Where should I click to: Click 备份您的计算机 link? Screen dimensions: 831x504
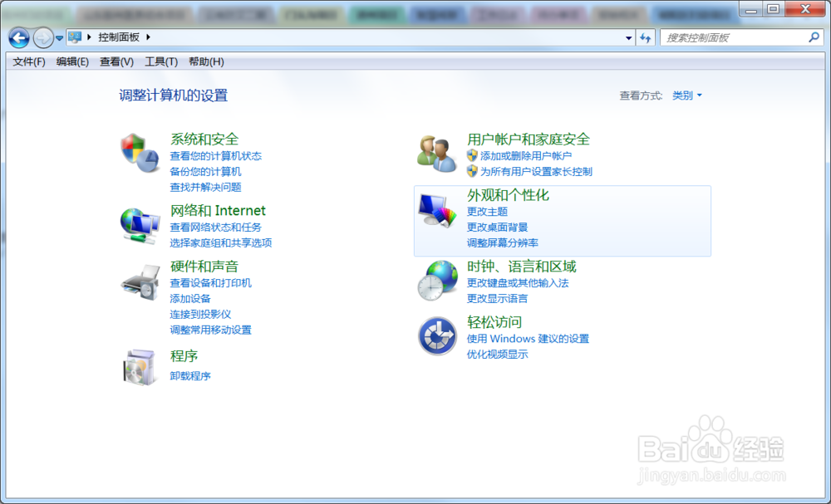click(x=205, y=172)
